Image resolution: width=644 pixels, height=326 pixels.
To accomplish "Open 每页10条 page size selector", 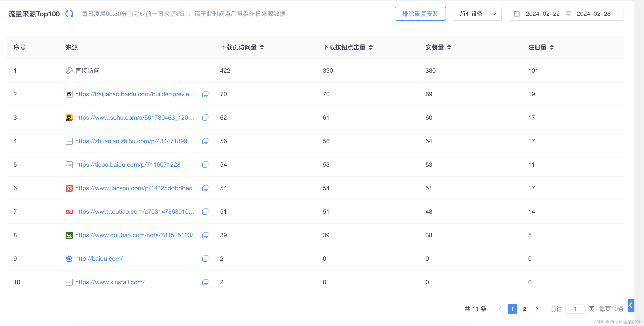I will tap(611, 309).
